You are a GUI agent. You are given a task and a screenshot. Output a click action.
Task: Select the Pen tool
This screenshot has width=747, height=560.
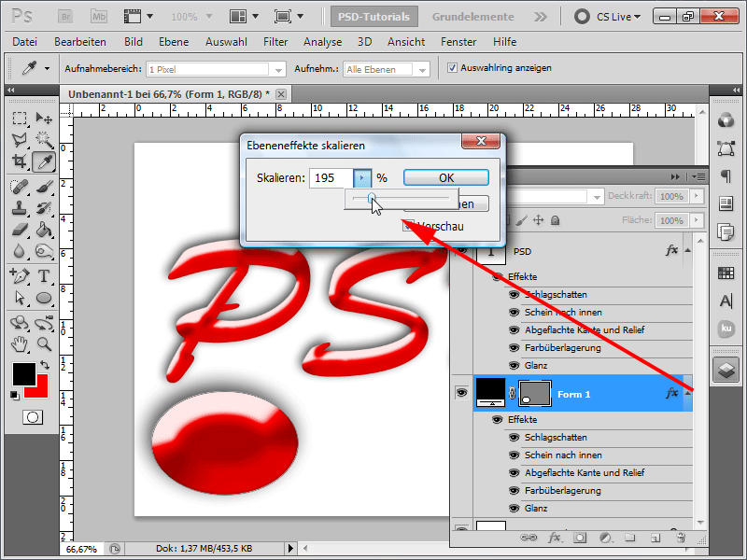[19, 275]
